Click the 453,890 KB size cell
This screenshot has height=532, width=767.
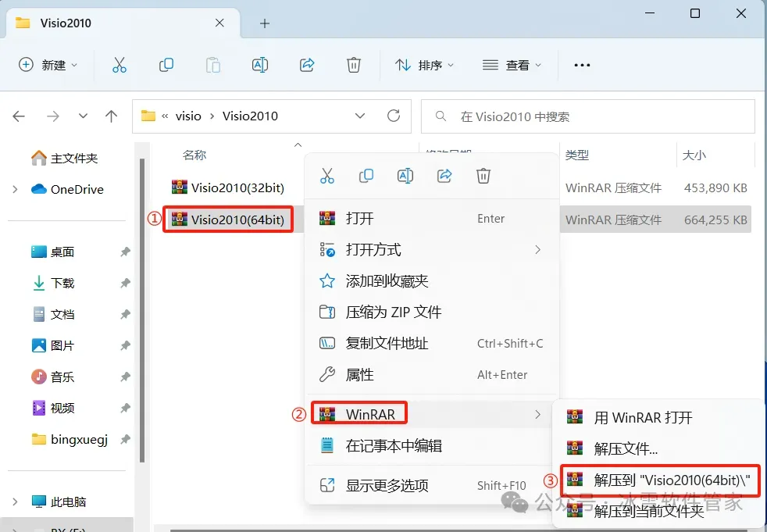[x=715, y=188]
